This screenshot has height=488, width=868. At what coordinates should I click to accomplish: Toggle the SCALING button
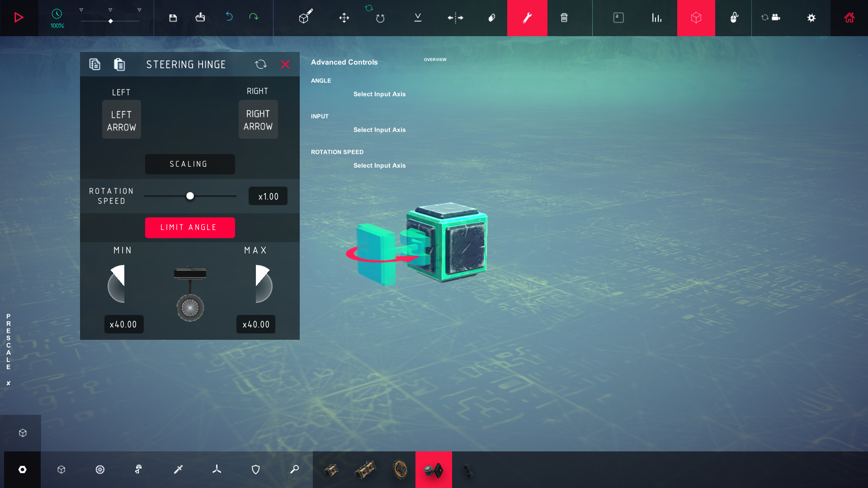pos(190,164)
